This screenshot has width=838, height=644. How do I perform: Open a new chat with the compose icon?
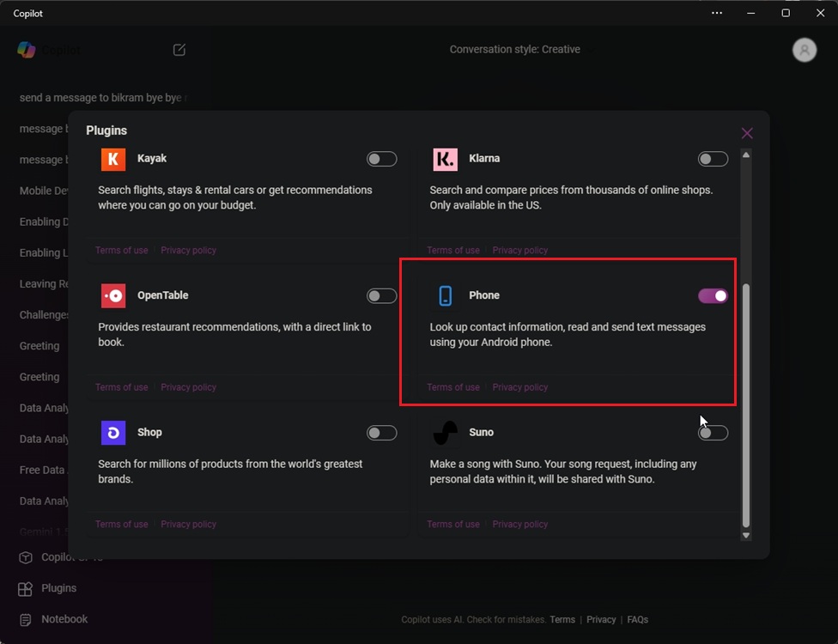tap(179, 50)
